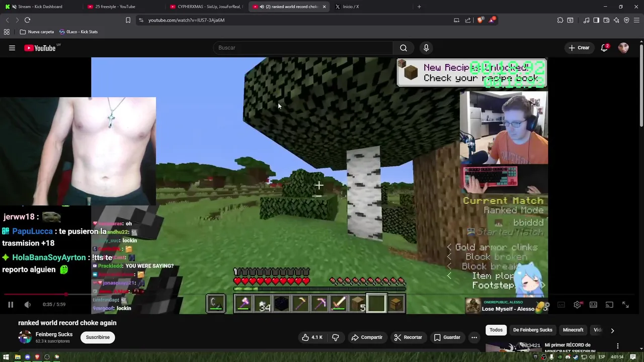Switch to CYPHERXMAS browser tab
This screenshot has height=362, width=644.
coord(206,7)
